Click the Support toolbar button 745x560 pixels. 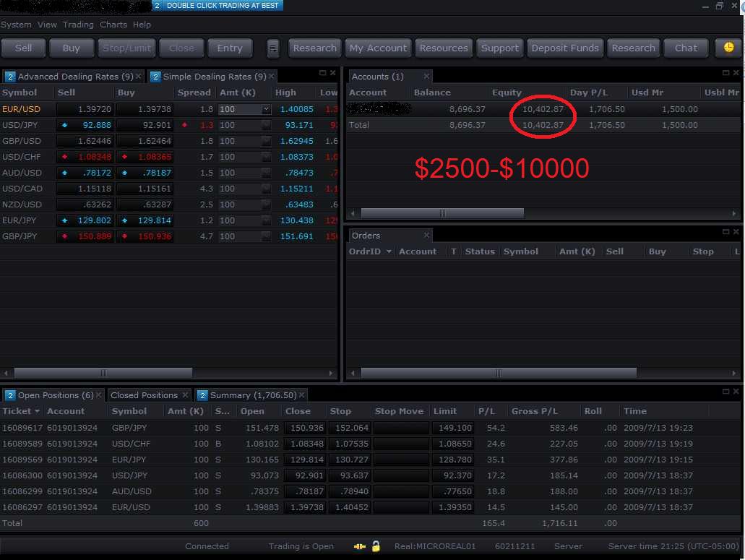click(x=500, y=48)
